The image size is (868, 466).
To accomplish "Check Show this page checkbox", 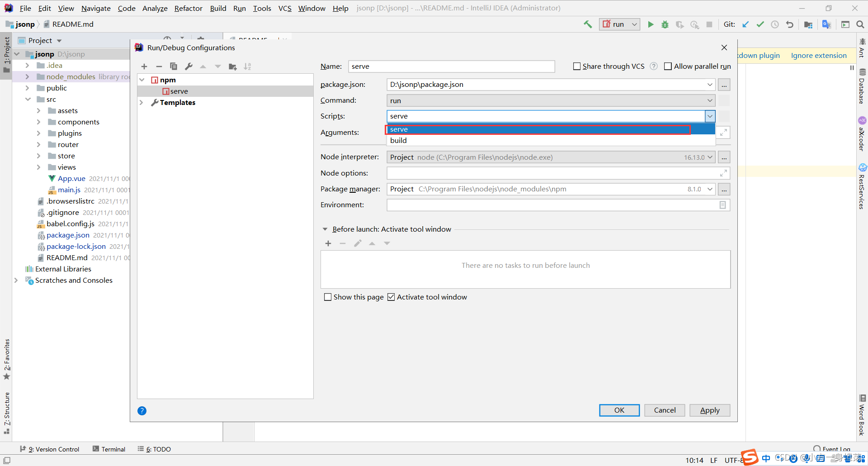I will click(328, 297).
